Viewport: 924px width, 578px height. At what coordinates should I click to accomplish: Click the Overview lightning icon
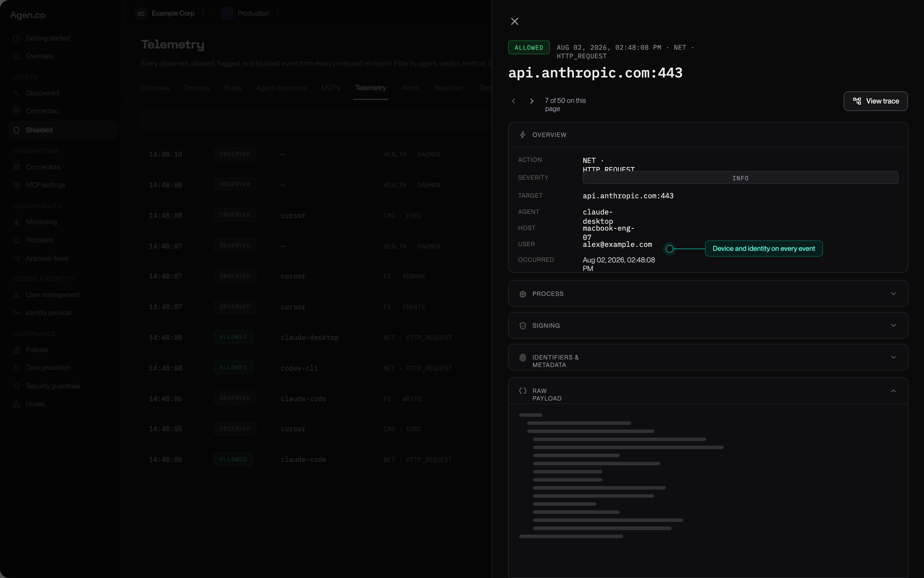point(523,135)
